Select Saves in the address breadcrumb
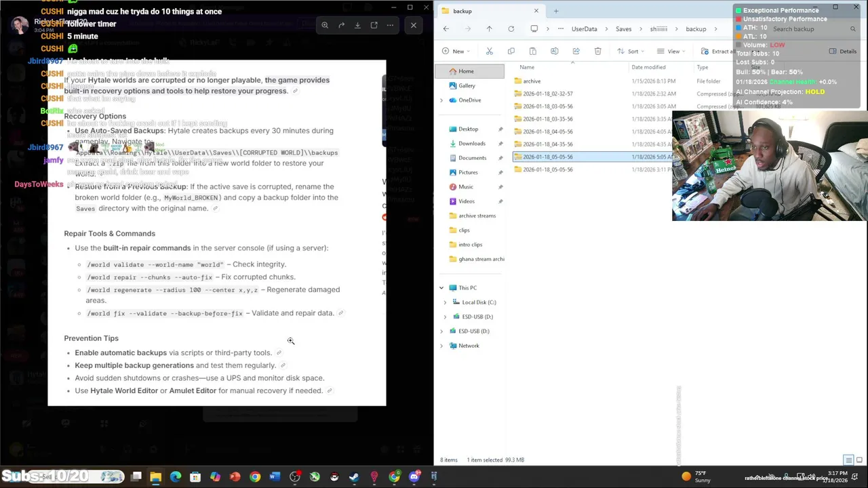Screen dimensions: 868x488 [623, 29]
